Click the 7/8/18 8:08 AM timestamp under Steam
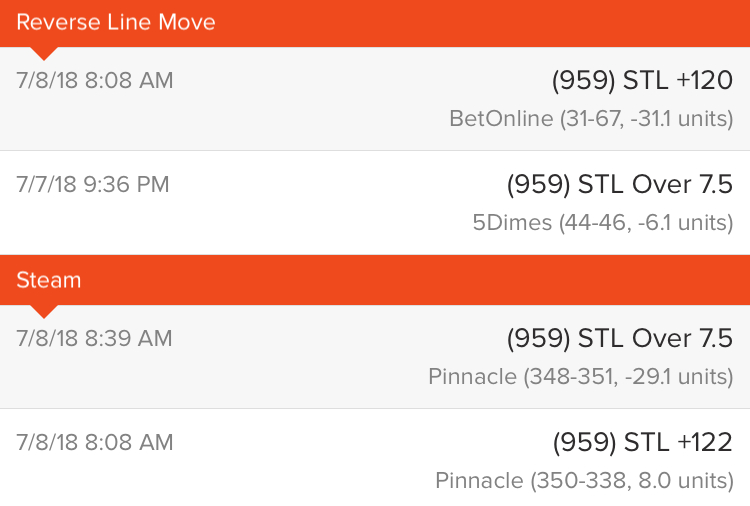The height and width of the screenshot is (506, 750). pos(95,442)
